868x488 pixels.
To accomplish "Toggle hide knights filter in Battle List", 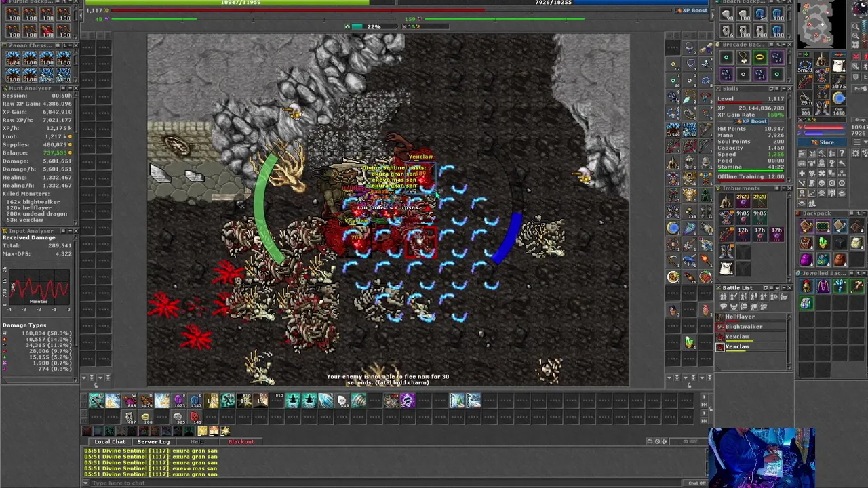I will pos(734,297).
